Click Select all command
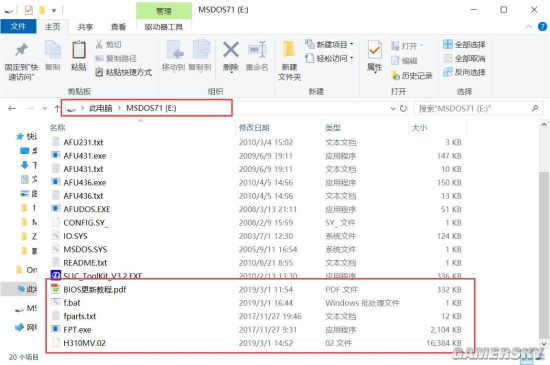The width and height of the screenshot is (550, 365). (x=464, y=45)
